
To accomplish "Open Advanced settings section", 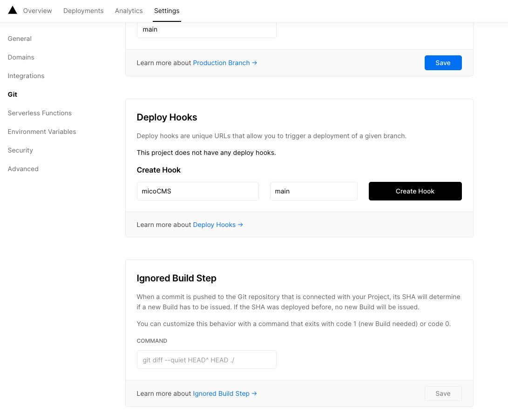I will point(23,169).
